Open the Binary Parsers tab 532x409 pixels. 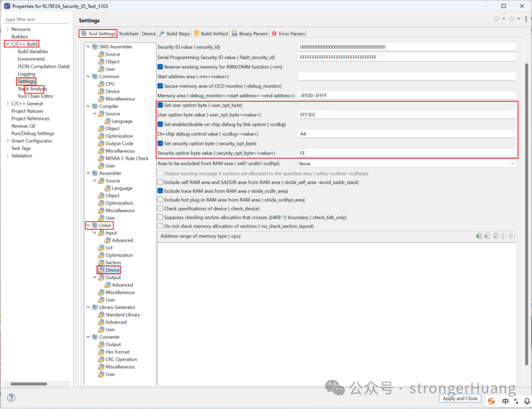click(249, 33)
